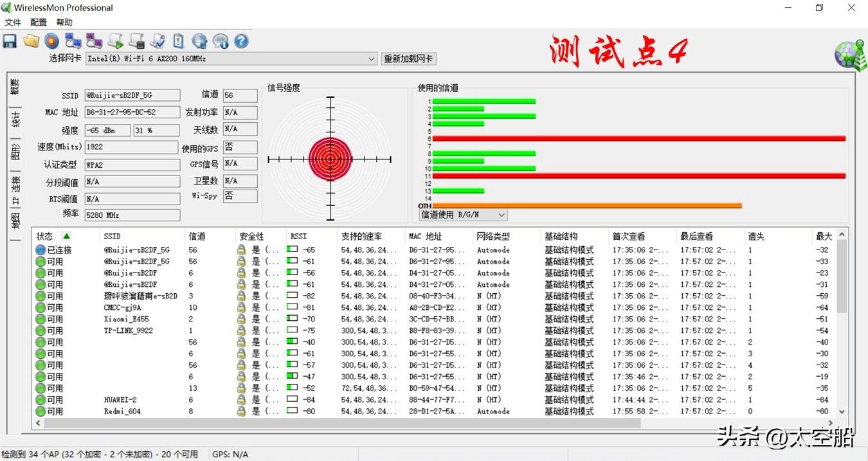The width and height of the screenshot is (868, 461).
Task: Click the padlock icon in the HUAWEI-2 row
Action: pyautogui.click(x=241, y=400)
